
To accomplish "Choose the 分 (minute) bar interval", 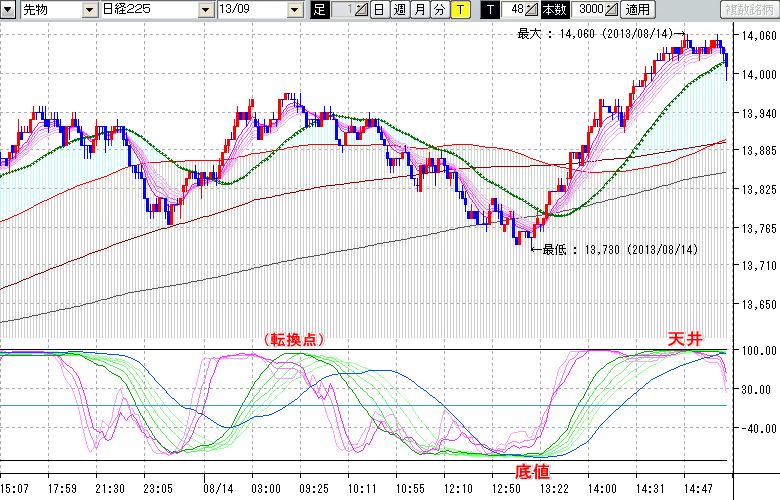I will pyautogui.click(x=439, y=10).
